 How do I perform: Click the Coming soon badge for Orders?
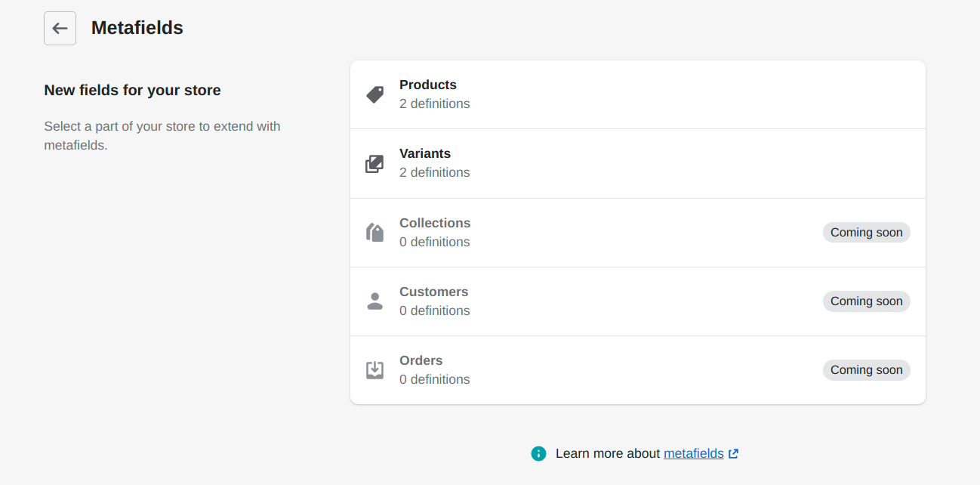[x=866, y=370]
